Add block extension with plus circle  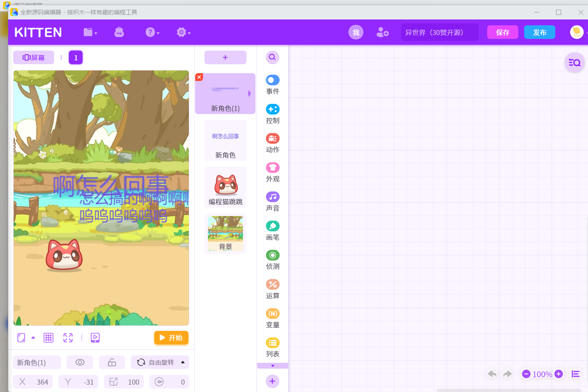coord(273,381)
